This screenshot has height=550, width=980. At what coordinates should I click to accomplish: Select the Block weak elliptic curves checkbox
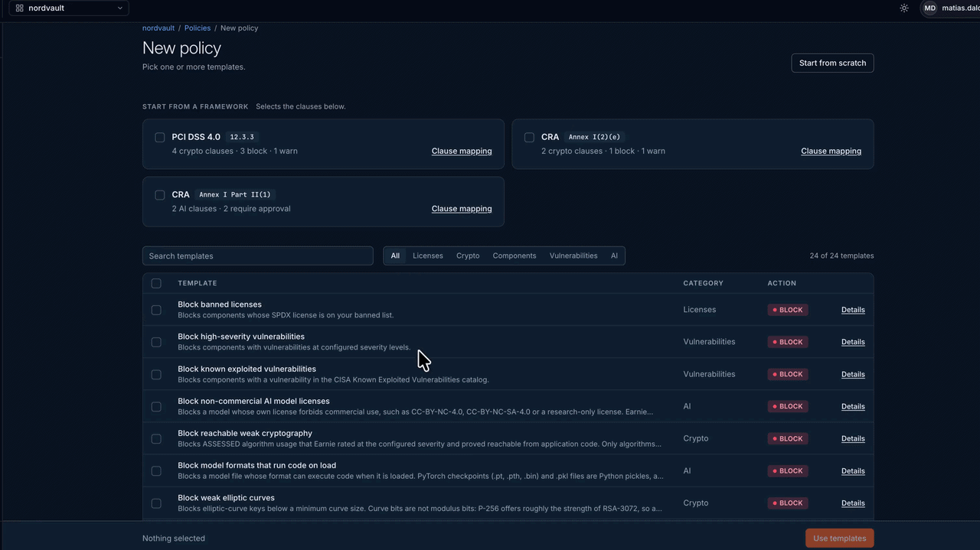point(156,503)
